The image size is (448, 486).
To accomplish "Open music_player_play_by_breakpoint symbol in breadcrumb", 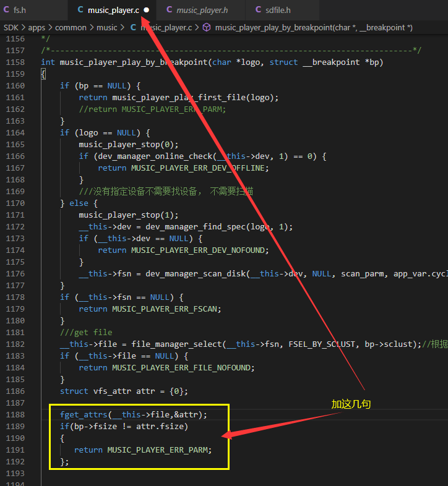I will point(314,28).
